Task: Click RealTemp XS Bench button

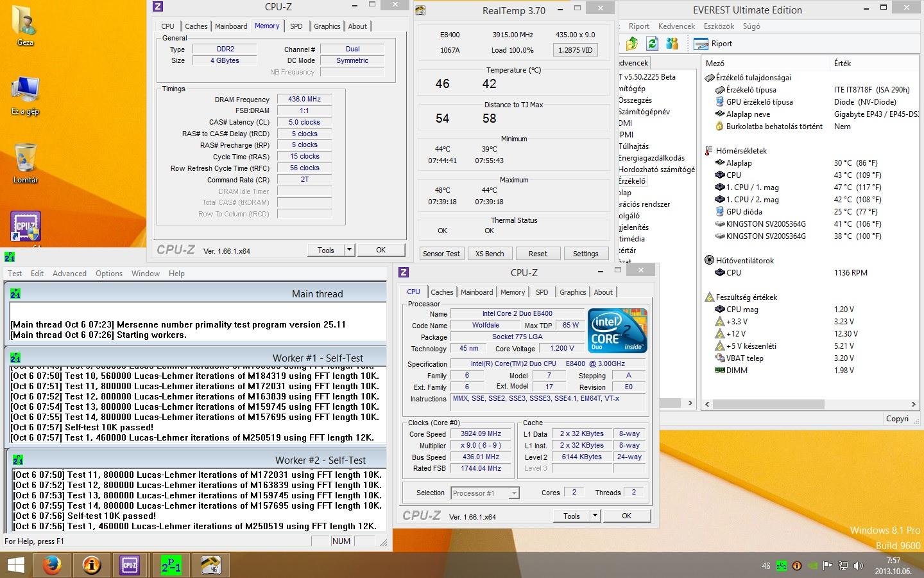Action: (490, 253)
